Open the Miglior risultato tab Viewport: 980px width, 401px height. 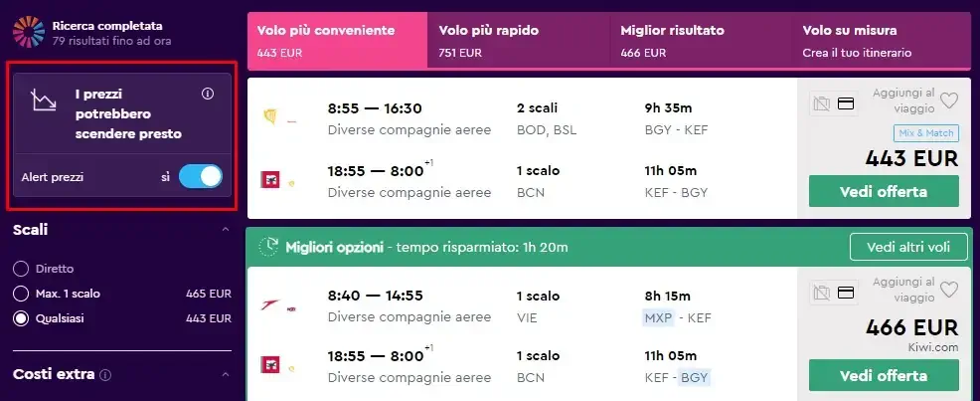[701, 40]
